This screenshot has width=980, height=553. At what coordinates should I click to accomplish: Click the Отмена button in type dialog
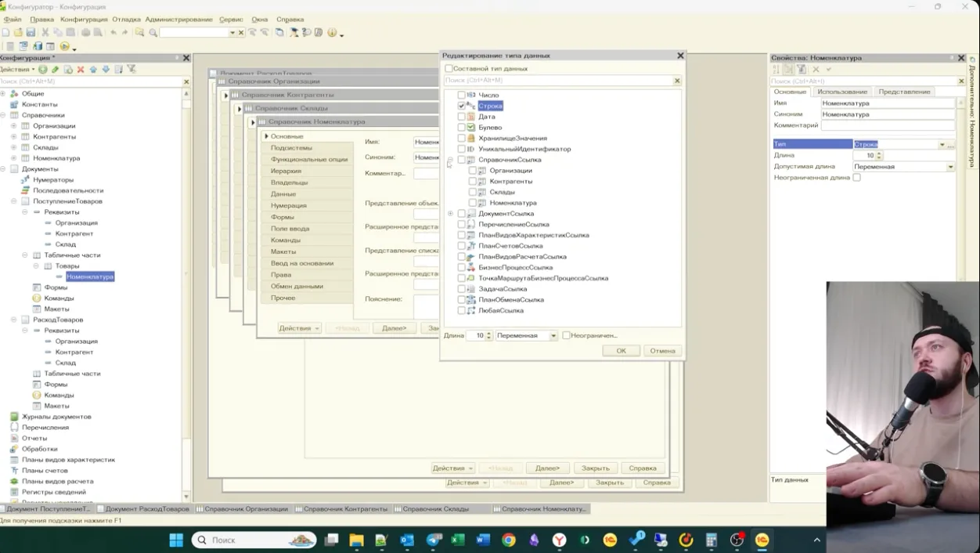[662, 351]
